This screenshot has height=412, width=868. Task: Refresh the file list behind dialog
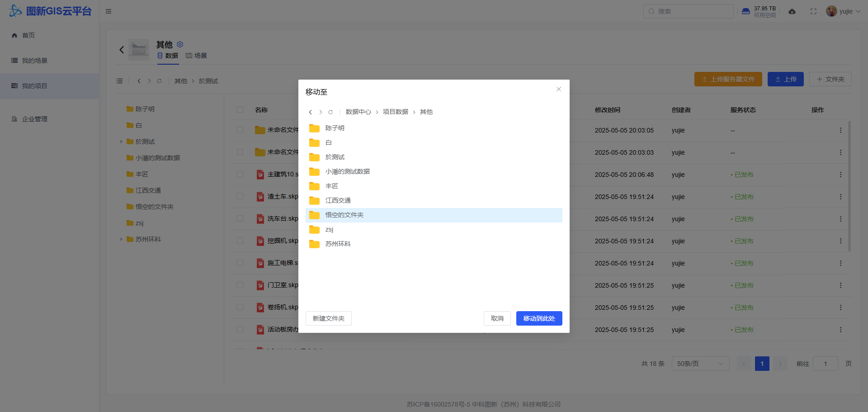point(159,81)
